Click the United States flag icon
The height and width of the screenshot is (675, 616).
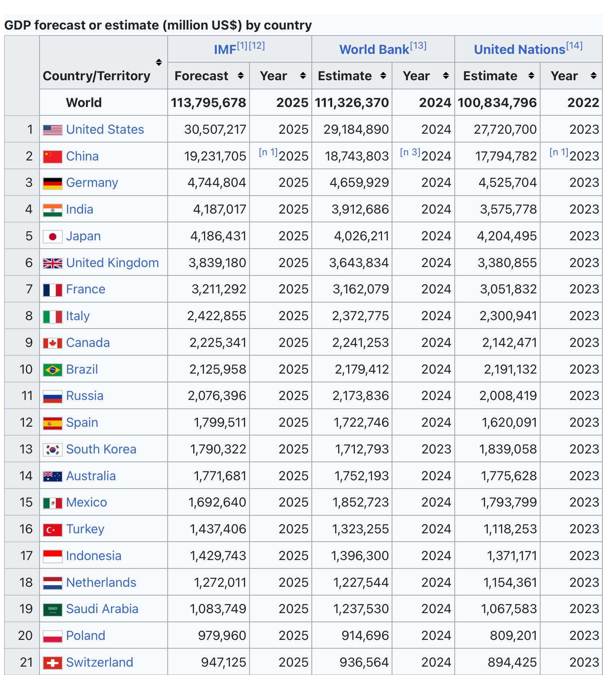coord(53,130)
